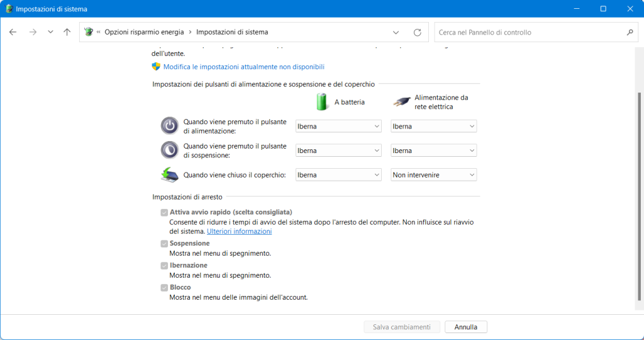
Task: Open the Ulteriori informazioni link
Action: (x=239, y=232)
